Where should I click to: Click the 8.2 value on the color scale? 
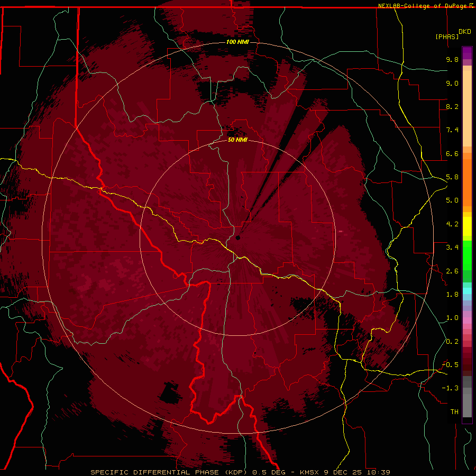pos(452,106)
